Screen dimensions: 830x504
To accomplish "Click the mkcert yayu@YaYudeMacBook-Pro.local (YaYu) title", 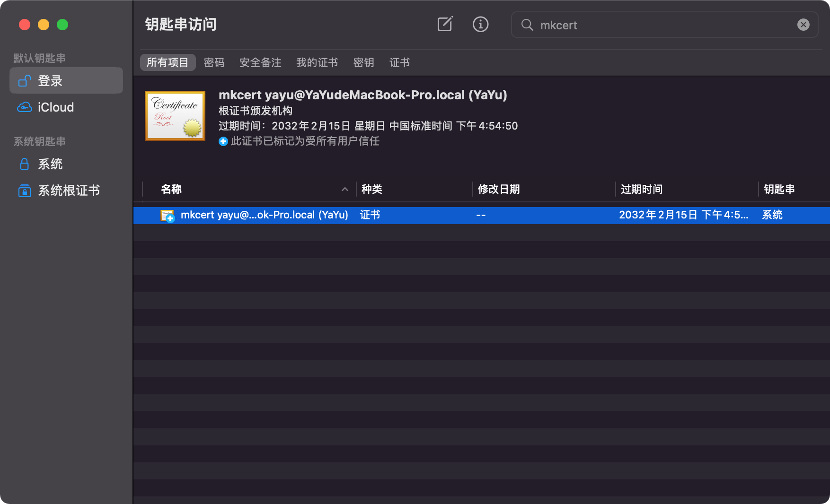I will click(x=363, y=95).
